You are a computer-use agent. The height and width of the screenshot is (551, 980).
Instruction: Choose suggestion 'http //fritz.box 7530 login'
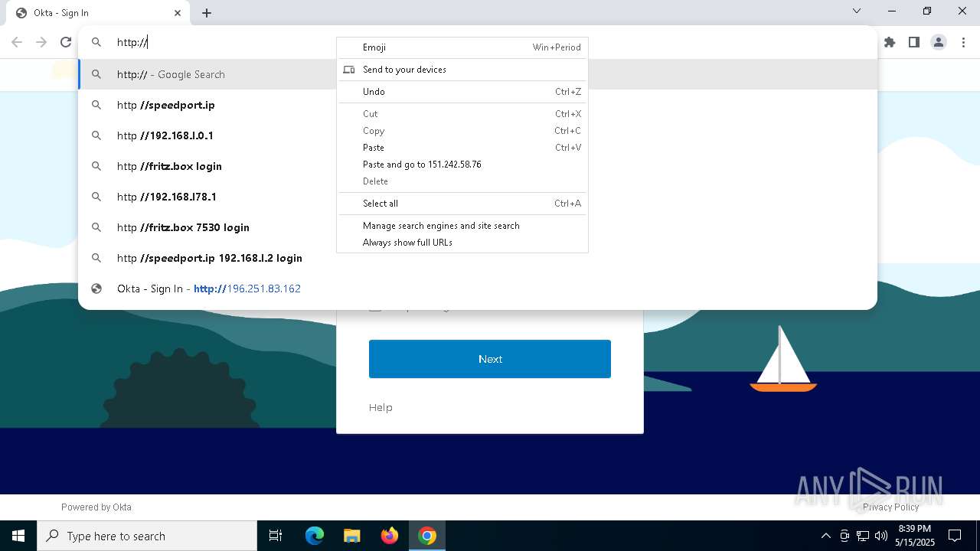click(477, 227)
